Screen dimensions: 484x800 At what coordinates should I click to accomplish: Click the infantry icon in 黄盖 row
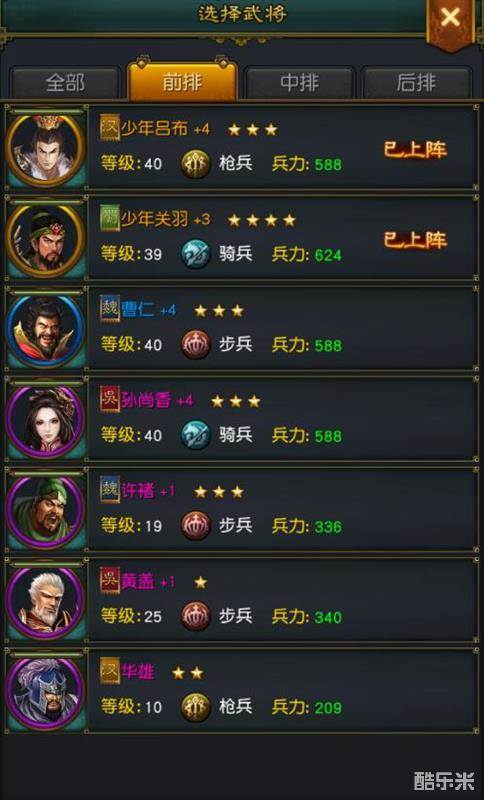pos(196,616)
